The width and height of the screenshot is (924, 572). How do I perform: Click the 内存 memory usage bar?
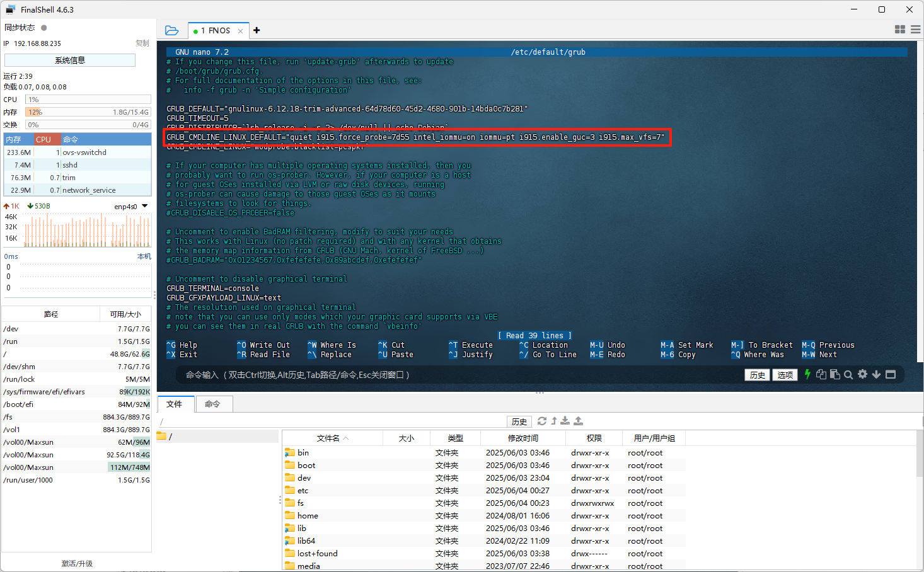[x=88, y=112]
